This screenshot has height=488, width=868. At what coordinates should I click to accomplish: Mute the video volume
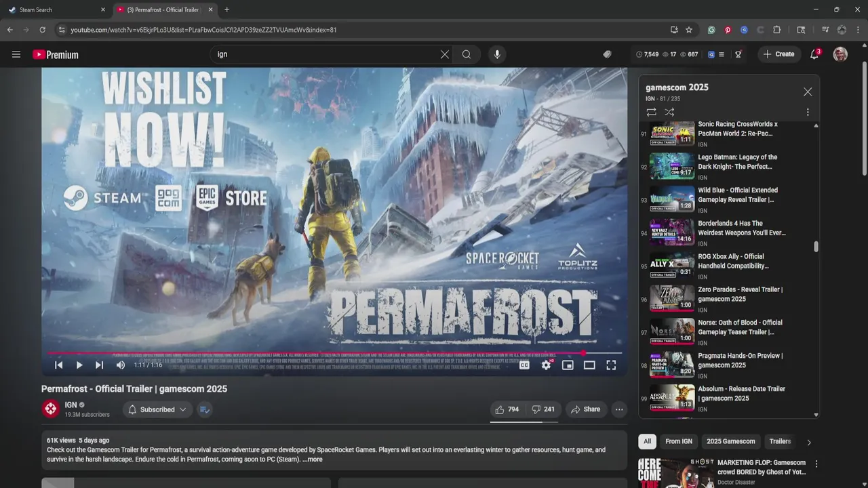pyautogui.click(x=121, y=365)
